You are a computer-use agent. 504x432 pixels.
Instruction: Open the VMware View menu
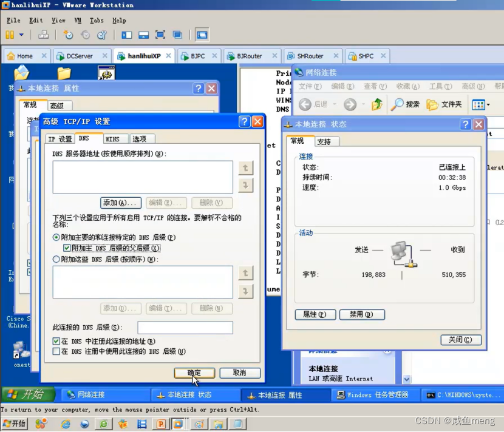58,20
